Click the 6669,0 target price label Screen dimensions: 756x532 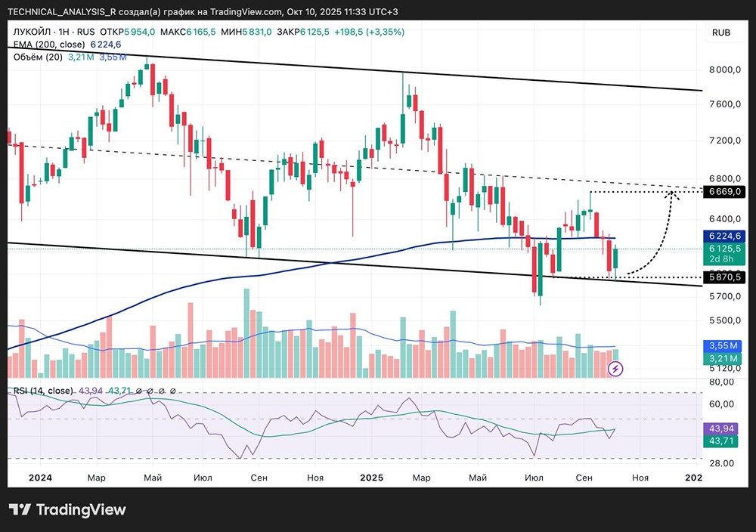tap(724, 191)
